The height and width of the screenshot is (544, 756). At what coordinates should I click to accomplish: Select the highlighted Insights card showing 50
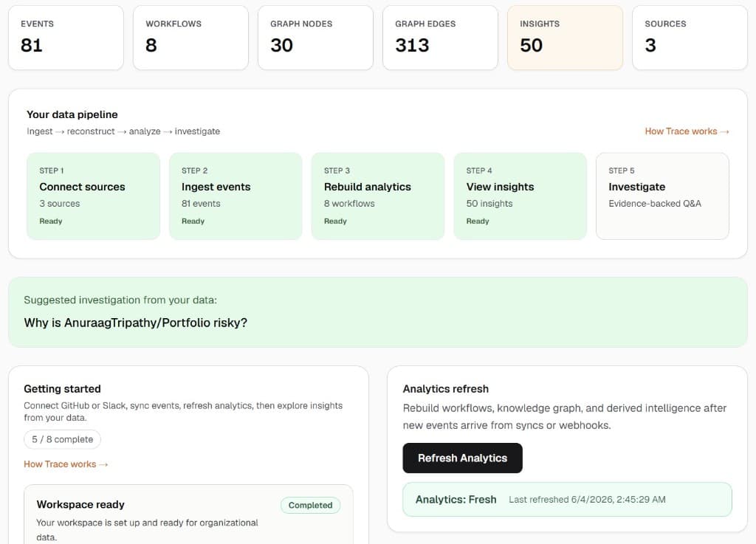[x=565, y=38]
